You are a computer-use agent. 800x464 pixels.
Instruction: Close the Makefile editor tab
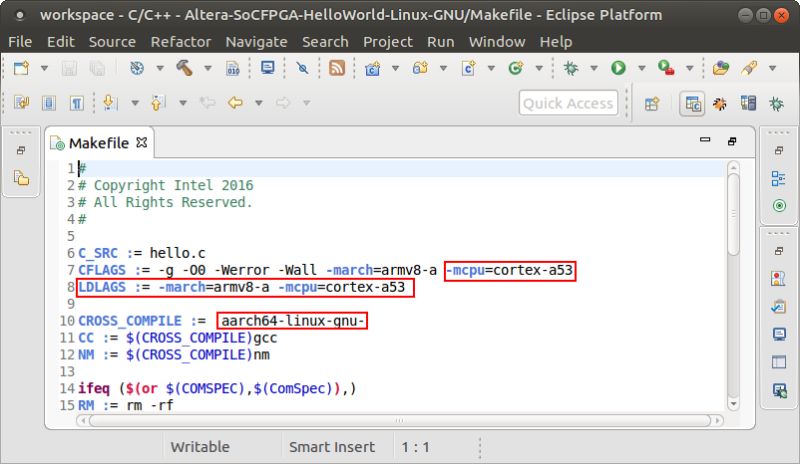[142, 142]
